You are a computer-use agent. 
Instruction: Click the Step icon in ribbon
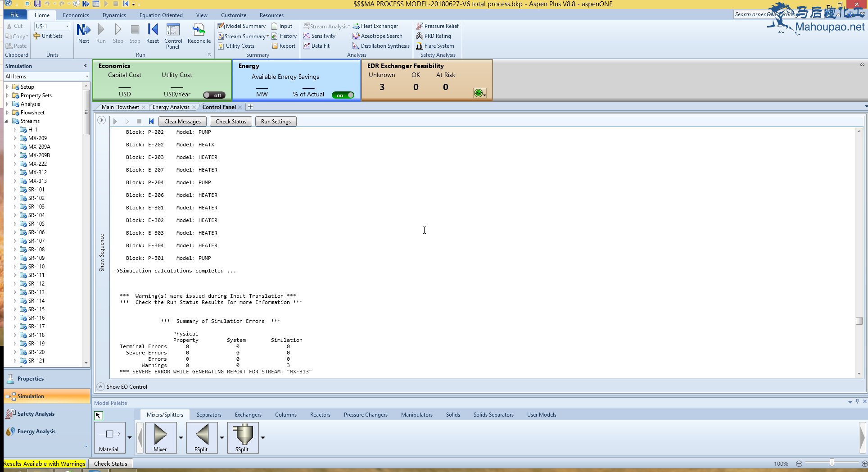118,33
